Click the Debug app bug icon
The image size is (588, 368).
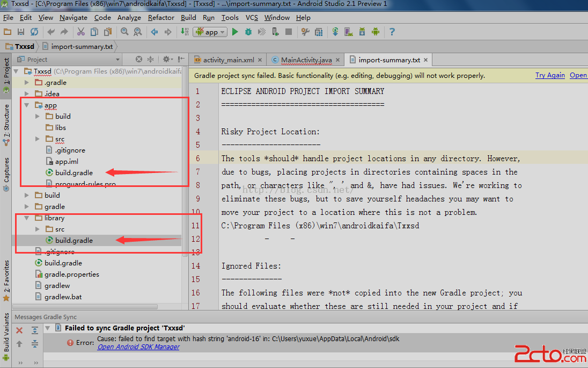248,32
